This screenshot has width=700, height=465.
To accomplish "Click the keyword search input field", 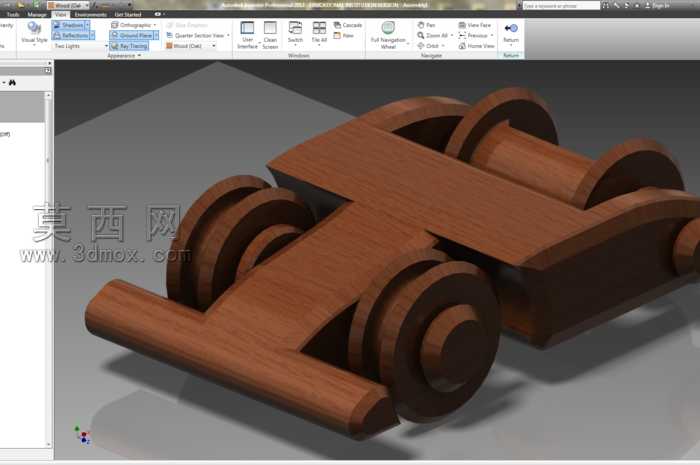I will click(561, 5).
